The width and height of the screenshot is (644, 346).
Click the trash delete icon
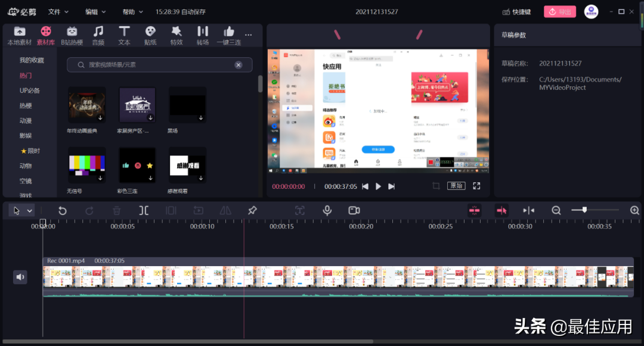117,211
